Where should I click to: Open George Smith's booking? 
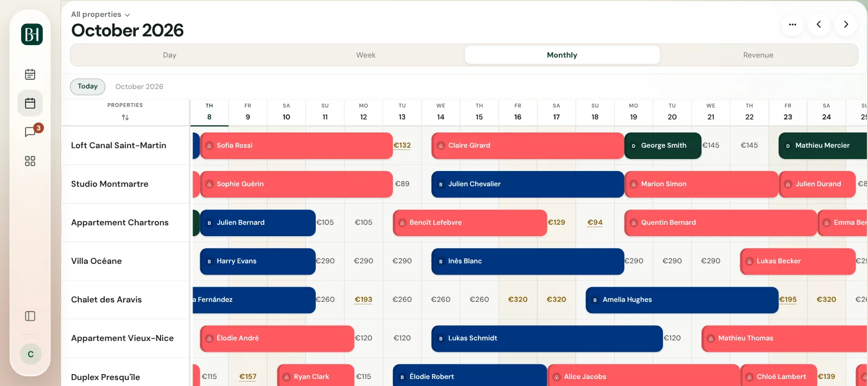point(663,145)
